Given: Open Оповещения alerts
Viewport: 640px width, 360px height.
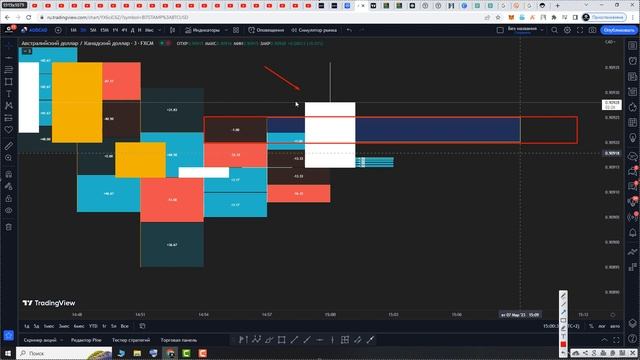Looking at the screenshot, I should [266, 30].
